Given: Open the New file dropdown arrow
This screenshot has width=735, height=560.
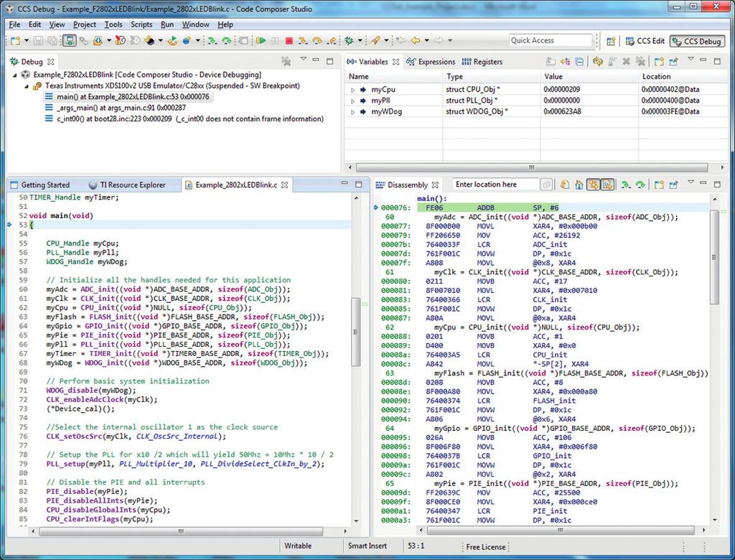Looking at the screenshot, I should pos(27,41).
